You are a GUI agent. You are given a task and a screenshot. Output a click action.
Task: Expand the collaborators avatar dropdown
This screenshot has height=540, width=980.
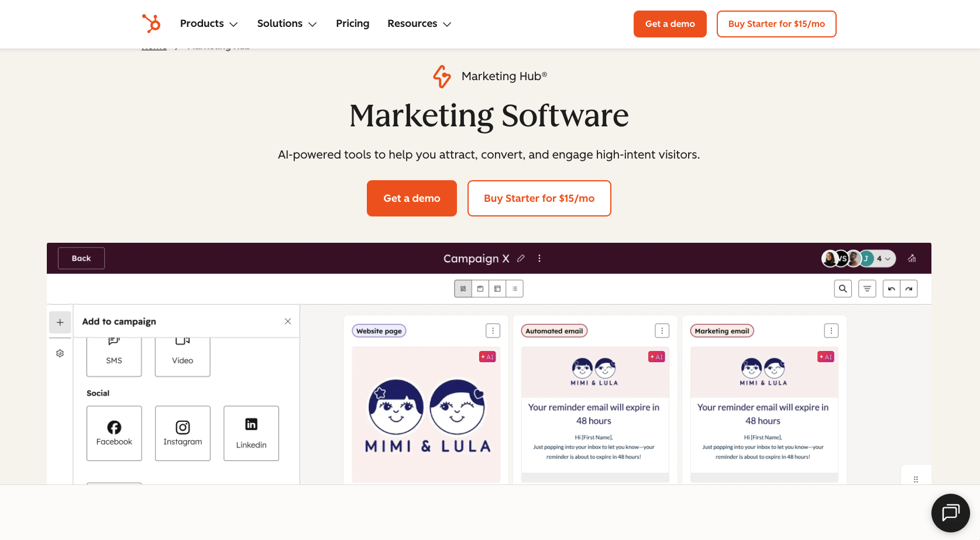tap(883, 259)
